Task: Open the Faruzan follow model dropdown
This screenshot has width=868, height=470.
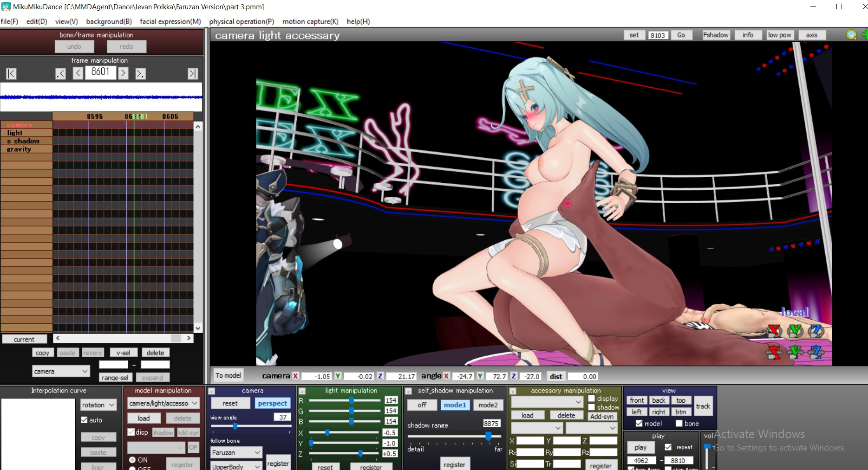Action: coord(236,452)
